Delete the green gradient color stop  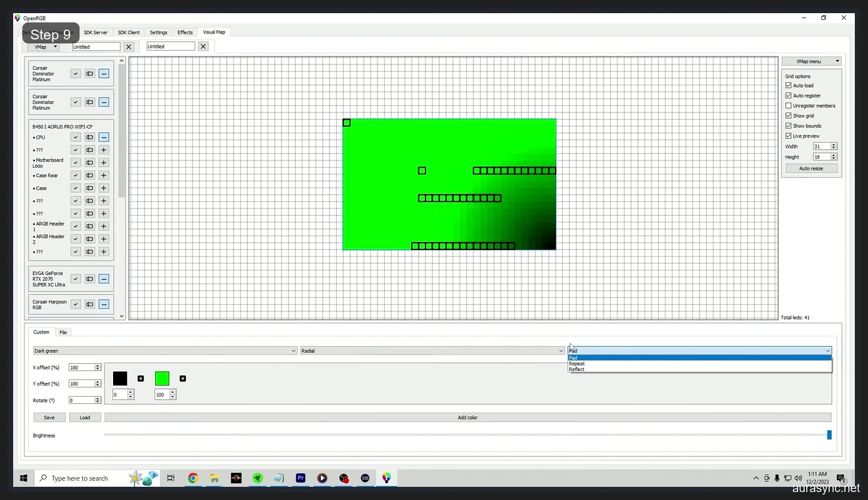tap(182, 378)
